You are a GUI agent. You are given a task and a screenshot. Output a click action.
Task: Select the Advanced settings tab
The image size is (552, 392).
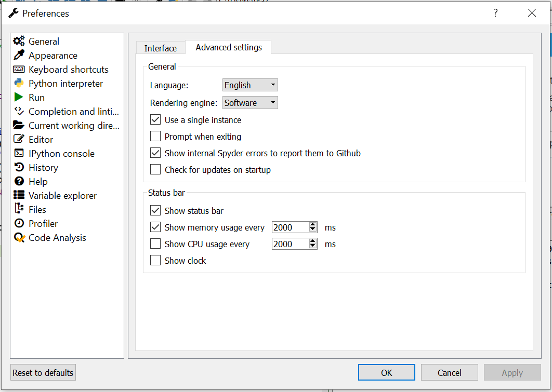[229, 47]
